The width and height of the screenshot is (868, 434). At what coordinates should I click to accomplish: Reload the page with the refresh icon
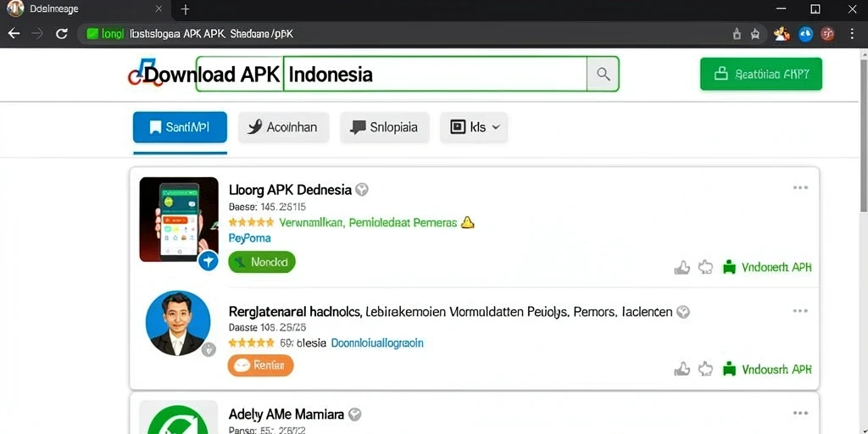pyautogui.click(x=61, y=34)
